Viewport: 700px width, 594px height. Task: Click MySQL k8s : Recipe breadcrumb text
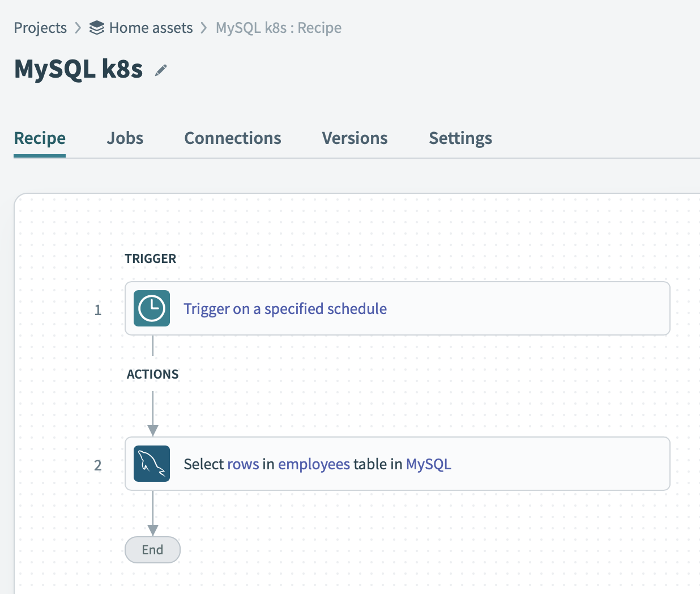click(279, 28)
